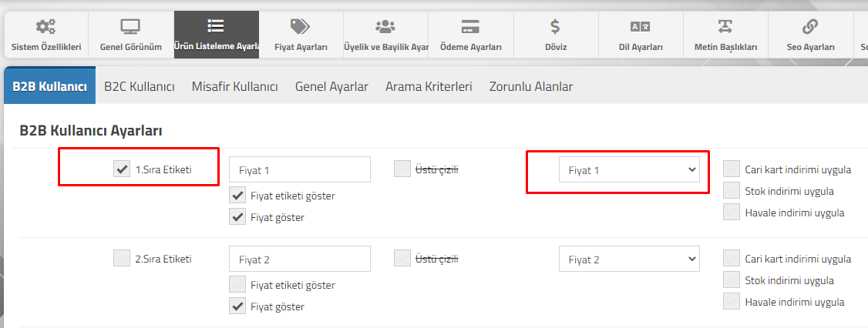The width and height of the screenshot is (868, 328).
Task: Switch to the B2C Kullanıcı tab
Action: point(140,87)
